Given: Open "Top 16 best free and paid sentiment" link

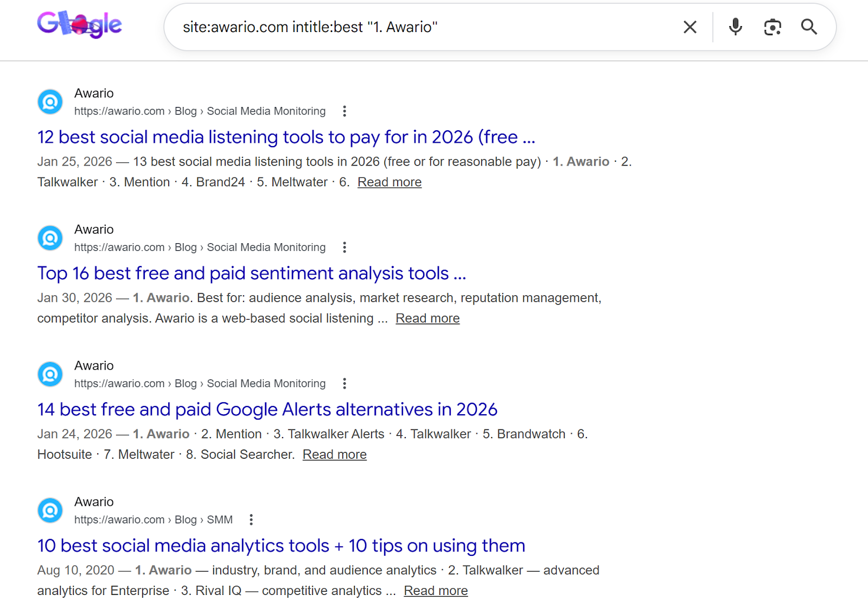Looking at the screenshot, I should pos(251,274).
